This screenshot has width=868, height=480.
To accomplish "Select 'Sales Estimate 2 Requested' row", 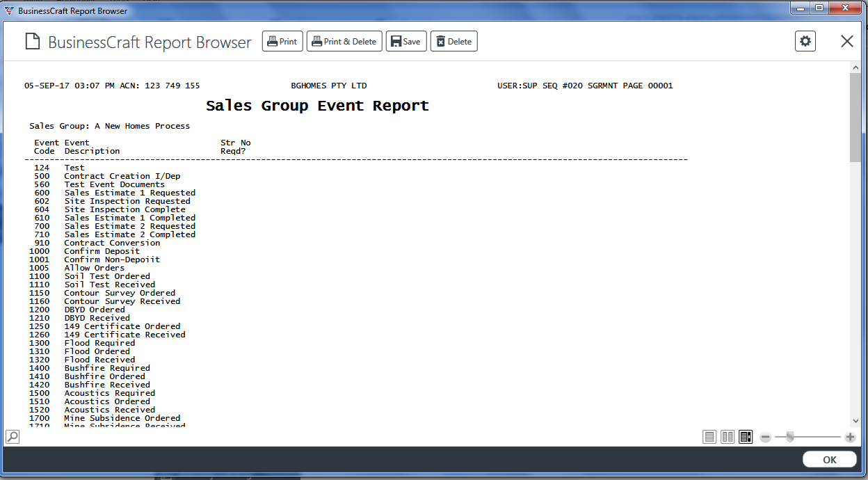I will (130, 226).
